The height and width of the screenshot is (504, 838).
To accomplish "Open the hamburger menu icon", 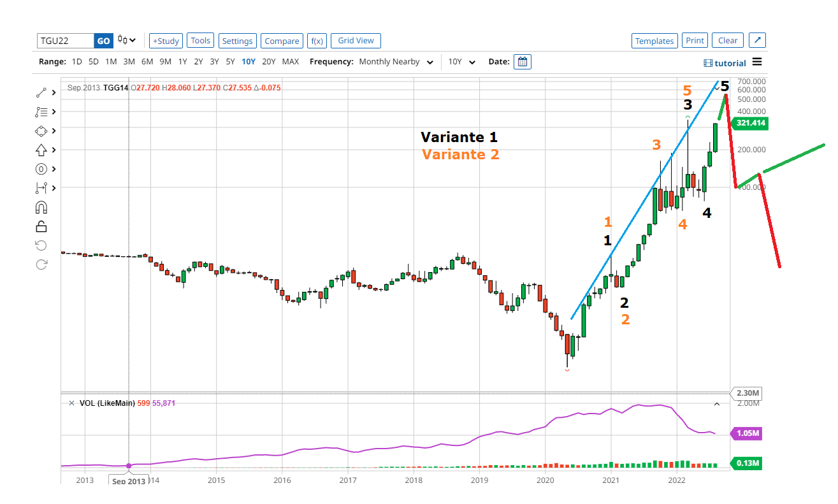I will pos(757,62).
